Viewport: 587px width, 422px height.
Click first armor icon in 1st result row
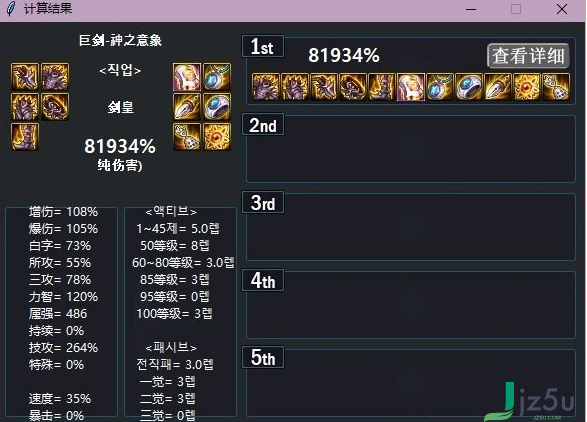pyautogui.click(x=266, y=87)
